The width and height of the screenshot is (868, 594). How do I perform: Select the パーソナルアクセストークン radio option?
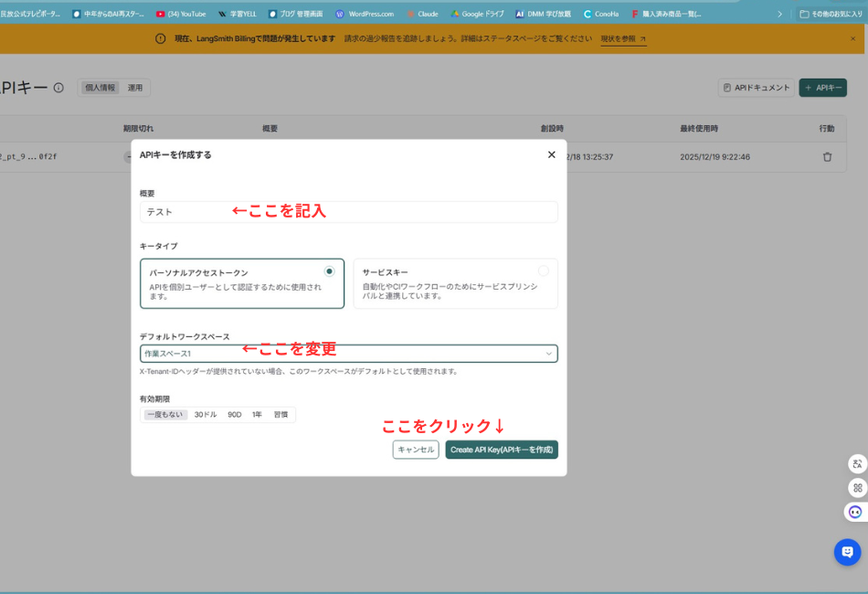[329, 271]
